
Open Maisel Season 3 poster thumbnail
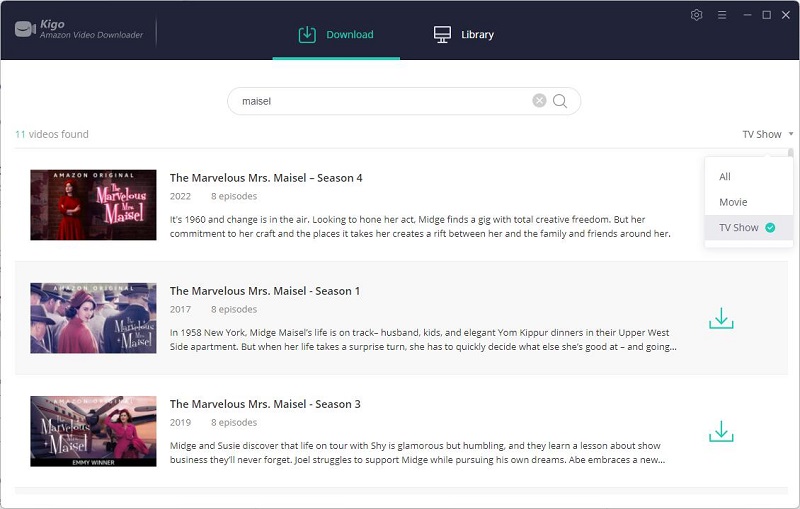pyautogui.click(x=93, y=431)
